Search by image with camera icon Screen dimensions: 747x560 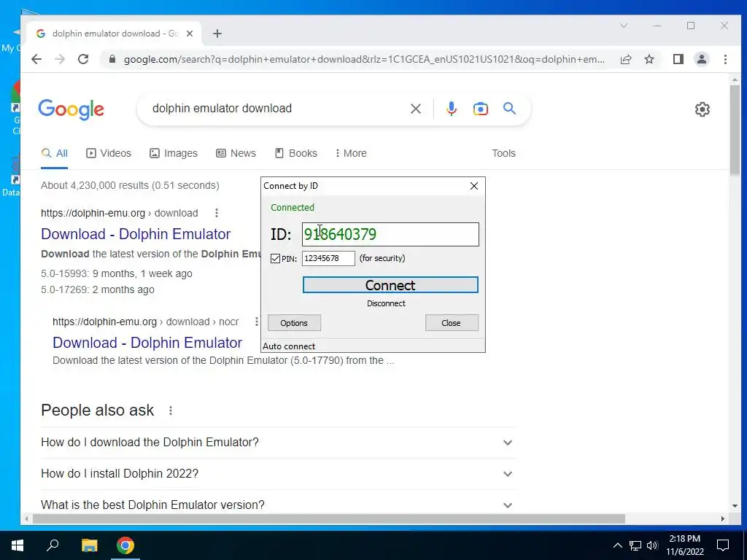click(480, 109)
